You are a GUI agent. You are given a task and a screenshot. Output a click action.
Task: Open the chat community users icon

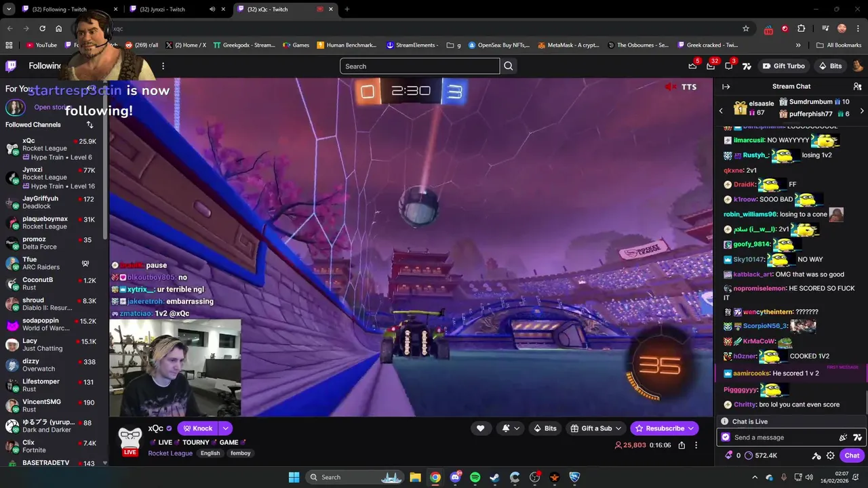[857, 87]
